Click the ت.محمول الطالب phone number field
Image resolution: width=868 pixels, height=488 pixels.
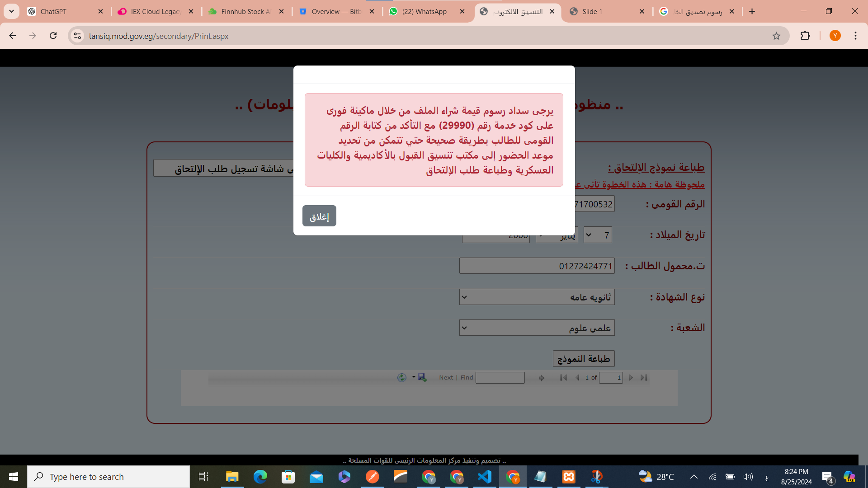[x=537, y=265]
